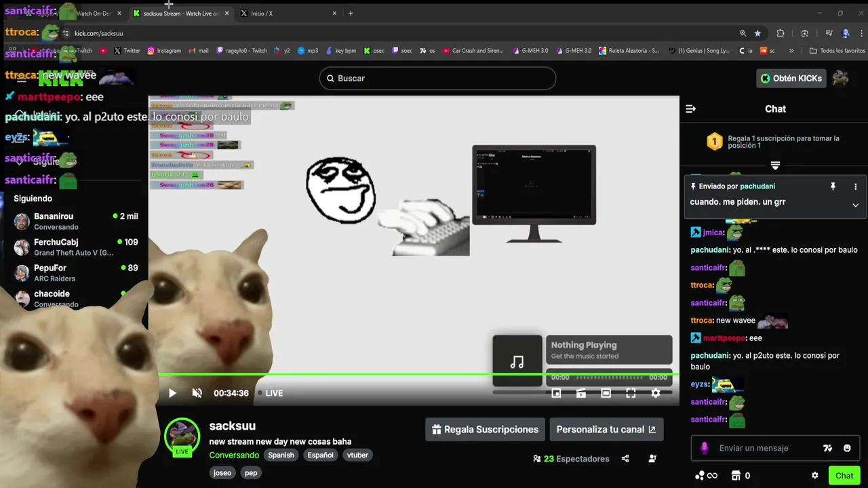Viewport: 868px width, 488px height.
Task: Select the Español tag
Action: (320, 455)
